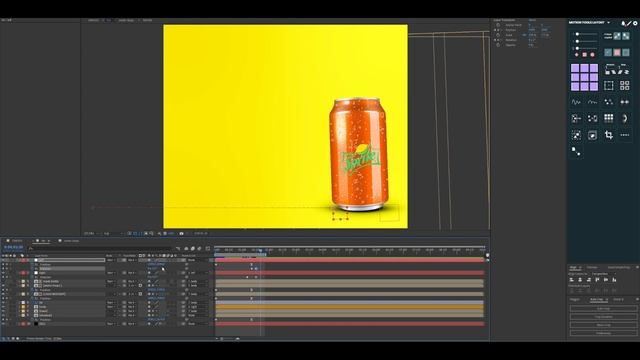Click the pen icon in Motion Tools header
The width and height of the screenshot is (640, 360).
(x=629, y=23)
